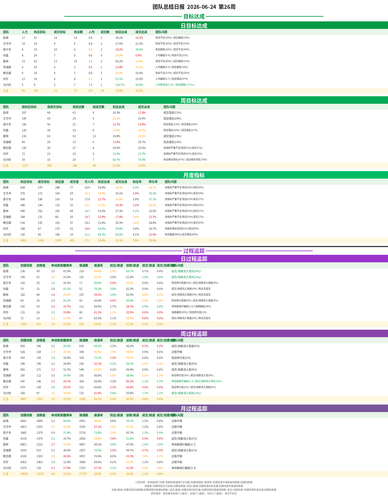Screen dimensions: 388x500
Task: Click 团队 column header in 月过程追踪 table
Action: click(6, 415)
